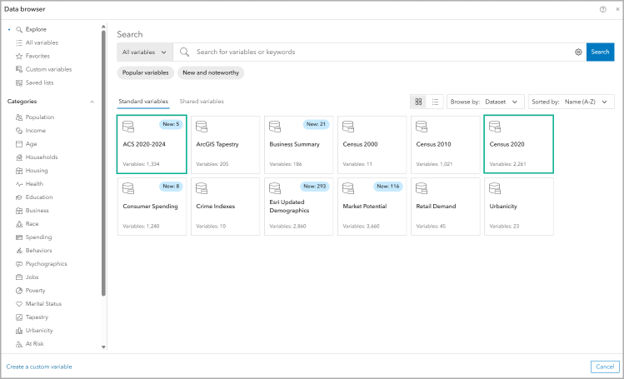624x379 pixels.
Task: Switch to Standard variables tab
Action: [143, 102]
